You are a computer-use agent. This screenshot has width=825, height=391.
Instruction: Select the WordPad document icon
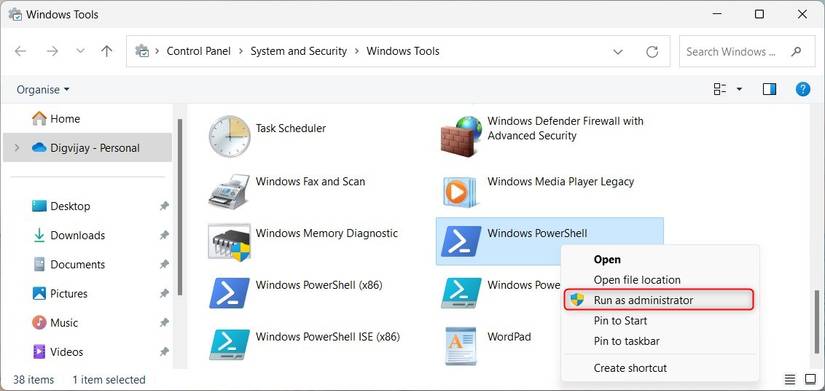[460, 346]
